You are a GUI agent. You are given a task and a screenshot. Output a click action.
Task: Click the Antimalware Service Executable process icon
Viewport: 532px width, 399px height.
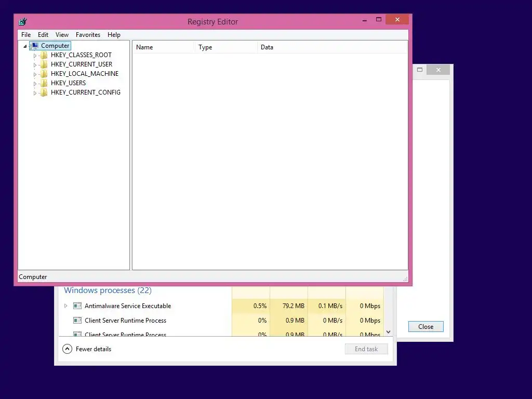tap(77, 306)
